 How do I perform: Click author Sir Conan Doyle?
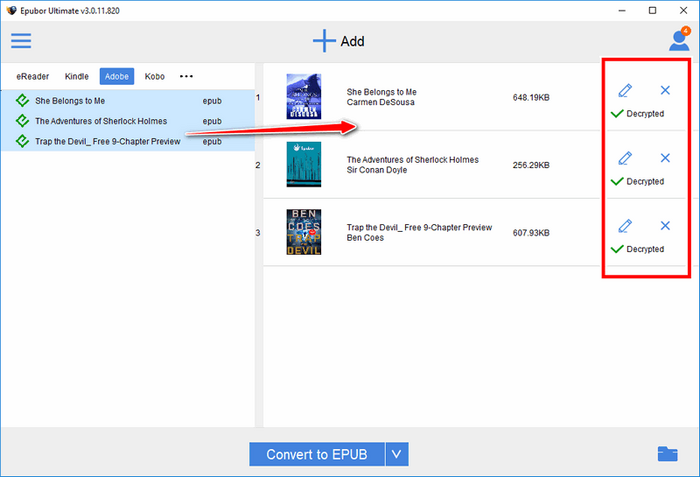click(x=377, y=170)
